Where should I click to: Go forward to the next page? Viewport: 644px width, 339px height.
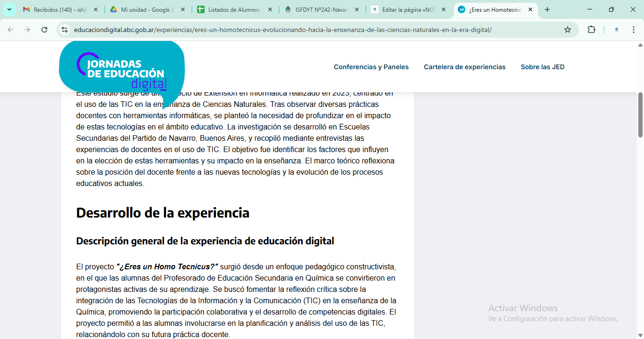point(27,30)
